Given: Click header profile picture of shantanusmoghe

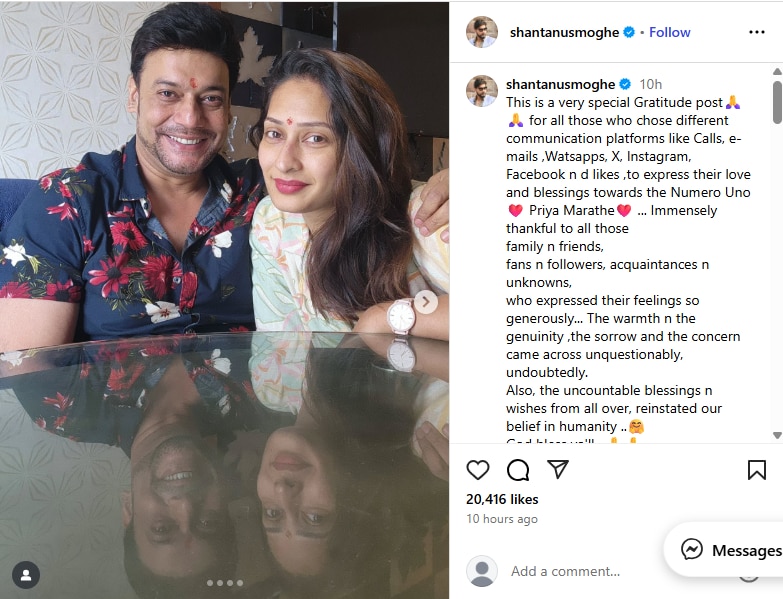Looking at the screenshot, I should 482,32.
